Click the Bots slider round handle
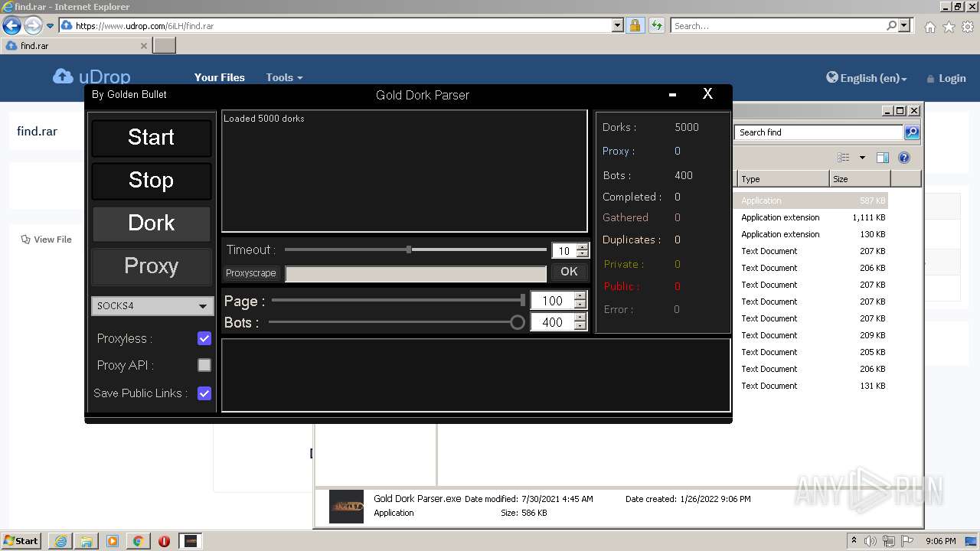 click(518, 322)
